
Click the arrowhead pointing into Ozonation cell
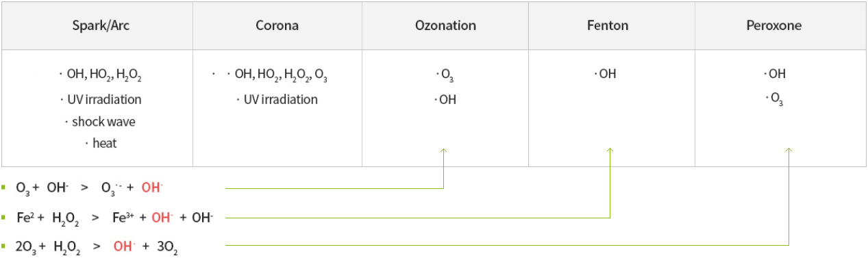tap(444, 151)
